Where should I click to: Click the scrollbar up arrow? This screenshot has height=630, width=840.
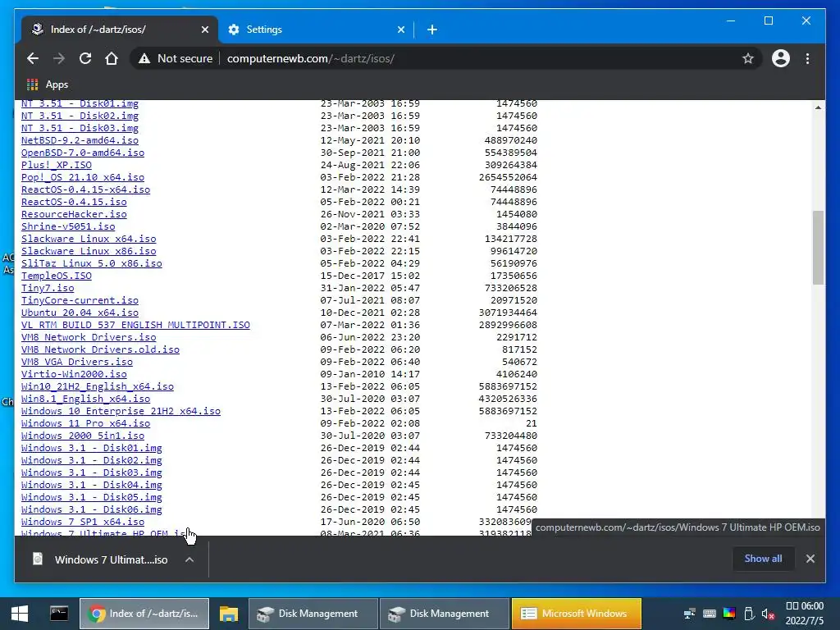click(818, 107)
